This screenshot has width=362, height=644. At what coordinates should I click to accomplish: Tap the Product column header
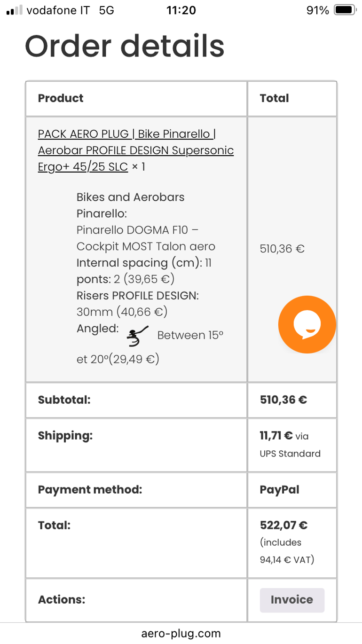click(x=61, y=98)
